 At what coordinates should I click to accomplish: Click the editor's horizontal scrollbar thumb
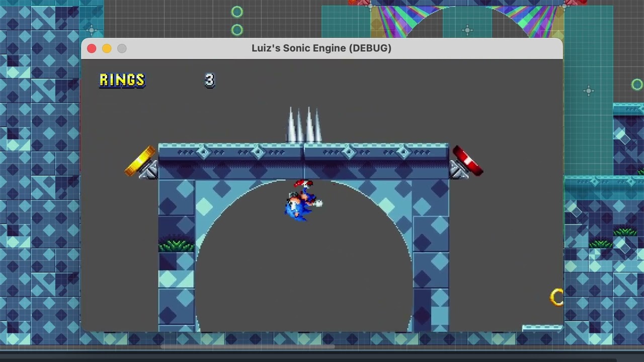click(248, 346)
